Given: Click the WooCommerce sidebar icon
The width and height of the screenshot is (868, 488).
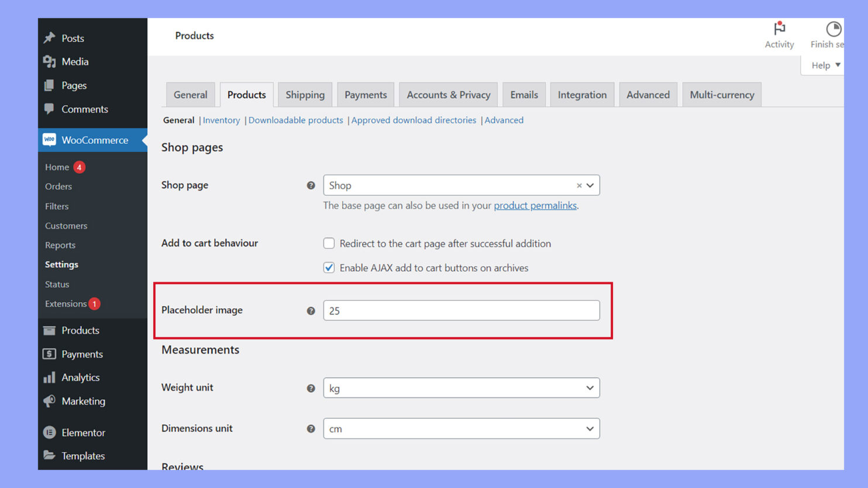Looking at the screenshot, I should click(x=49, y=140).
